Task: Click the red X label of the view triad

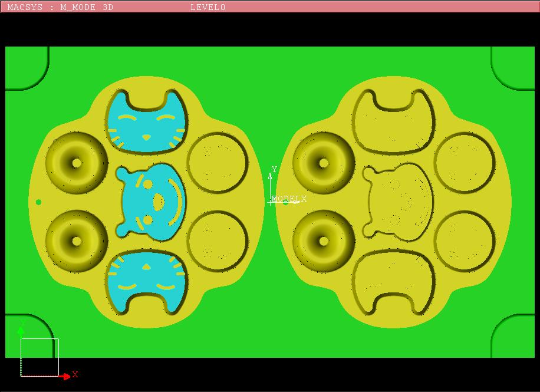Action: (75, 374)
